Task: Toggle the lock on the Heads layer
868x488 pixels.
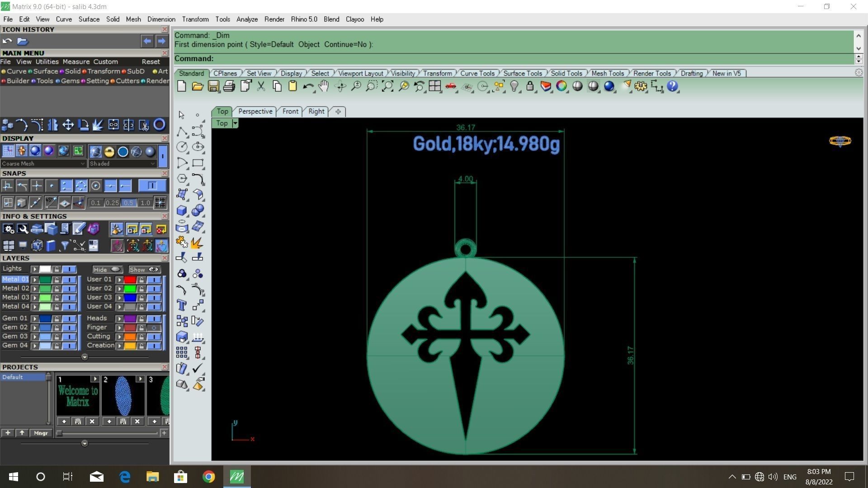Action: tap(141, 319)
